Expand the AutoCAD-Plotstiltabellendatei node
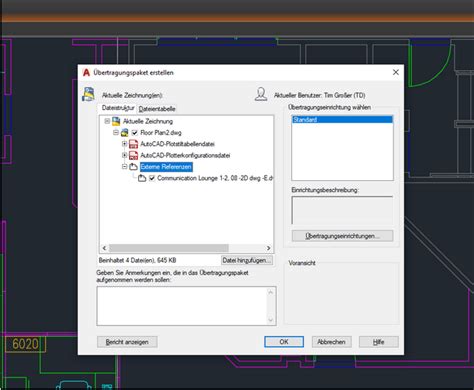The width and height of the screenshot is (474, 390). [124, 144]
